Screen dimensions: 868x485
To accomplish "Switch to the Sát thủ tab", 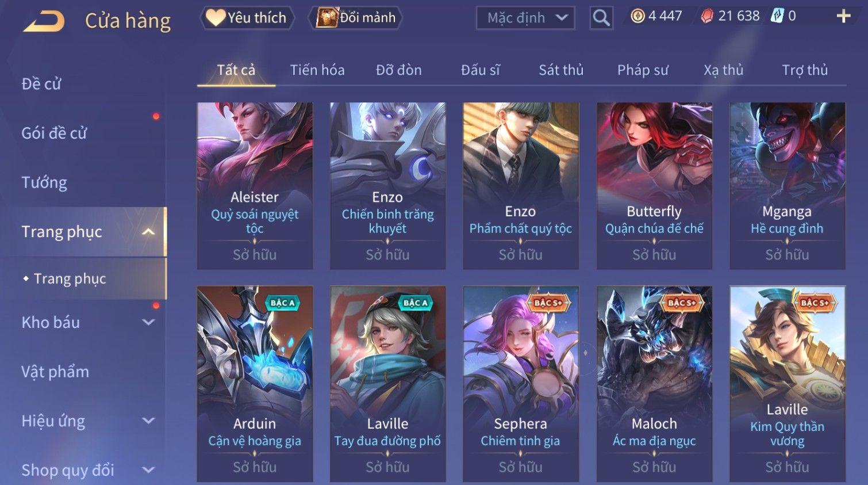I will [x=561, y=70].
